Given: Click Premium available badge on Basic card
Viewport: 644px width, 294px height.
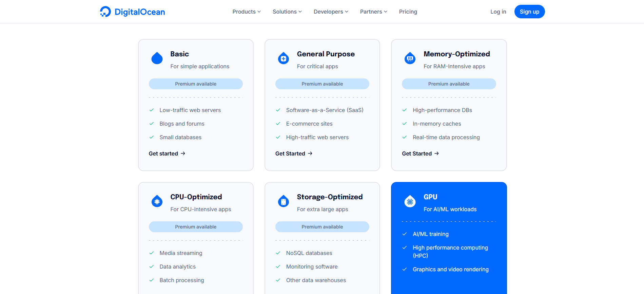Looking at the screenshot, I should (x=196, y=84).
